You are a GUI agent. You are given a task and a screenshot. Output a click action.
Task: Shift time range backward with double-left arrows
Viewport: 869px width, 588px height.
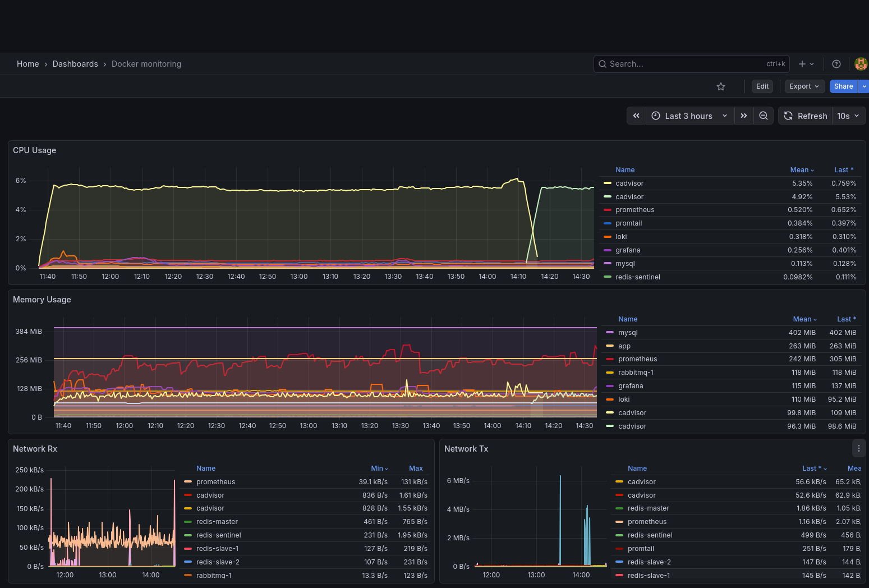click(x=636, y=116)
